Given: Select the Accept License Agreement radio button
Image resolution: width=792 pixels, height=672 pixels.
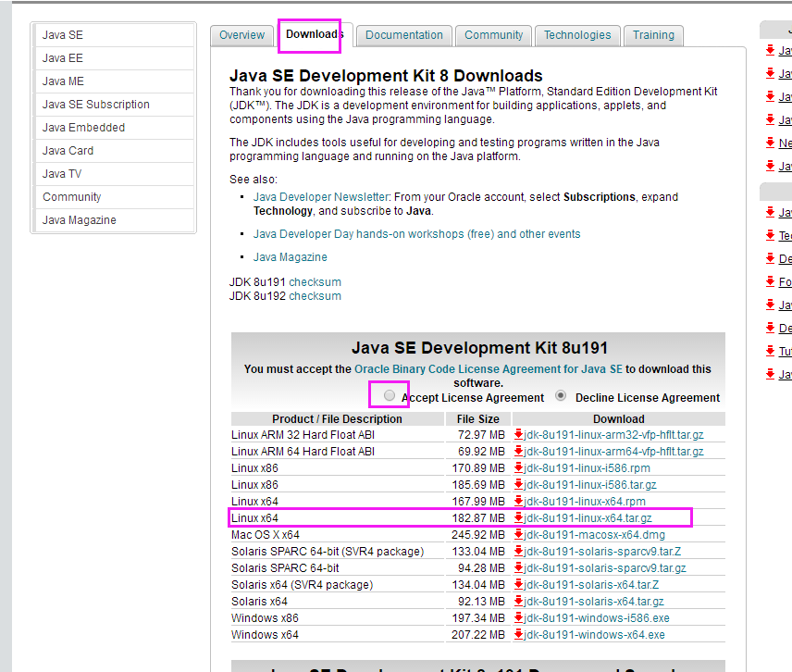Looking at the screenshot, I should [x=389, y=395].
